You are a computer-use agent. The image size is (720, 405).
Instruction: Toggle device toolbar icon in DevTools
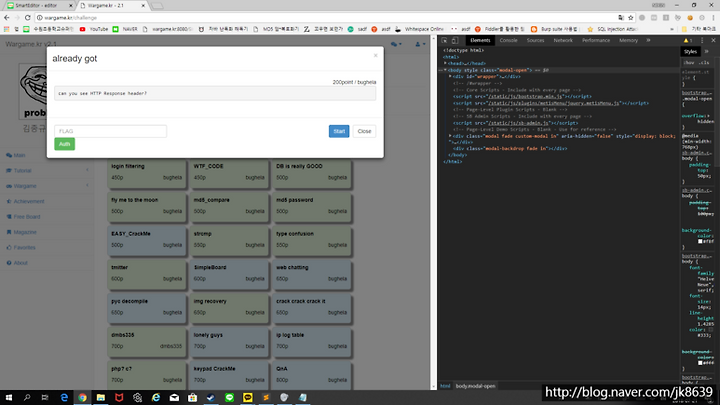455,40
